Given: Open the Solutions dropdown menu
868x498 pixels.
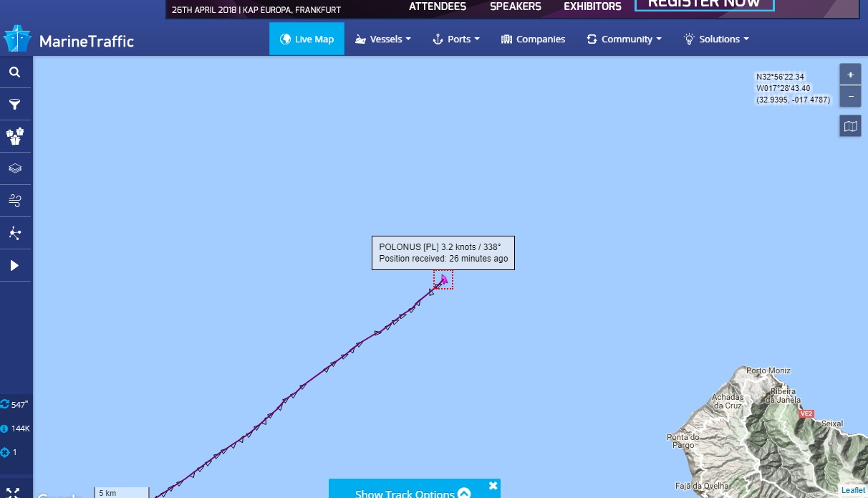Looking at the screenshot, I should (716, 39).
